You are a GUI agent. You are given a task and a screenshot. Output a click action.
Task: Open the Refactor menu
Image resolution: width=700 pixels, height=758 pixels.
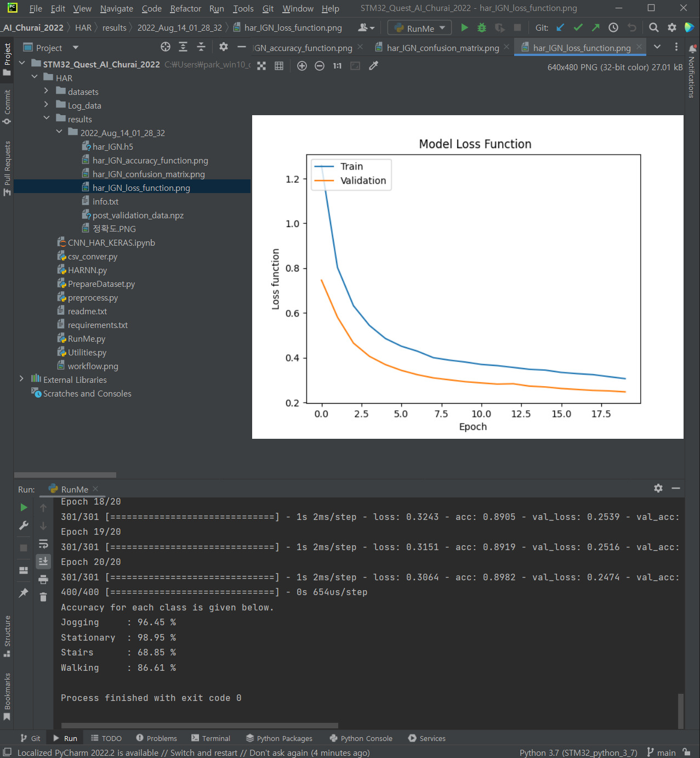click(x=185, y=9)
